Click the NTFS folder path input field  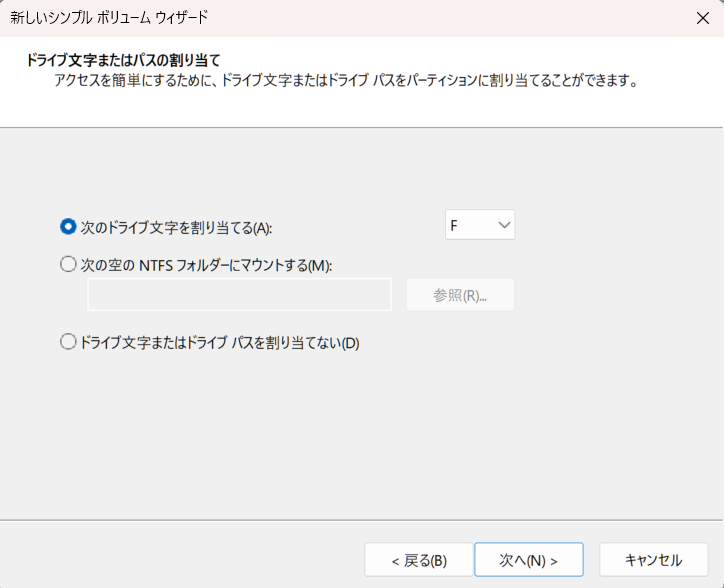[x=239, y=295]
